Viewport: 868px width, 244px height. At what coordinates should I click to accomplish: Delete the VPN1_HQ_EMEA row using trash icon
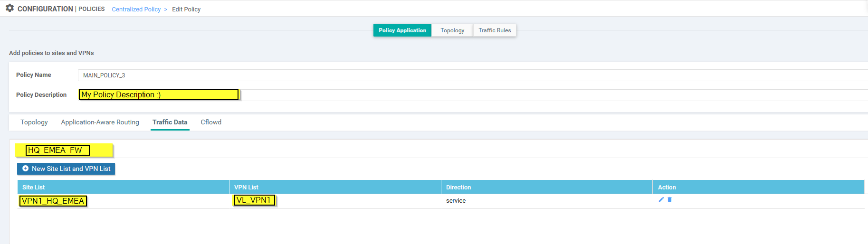670,200
